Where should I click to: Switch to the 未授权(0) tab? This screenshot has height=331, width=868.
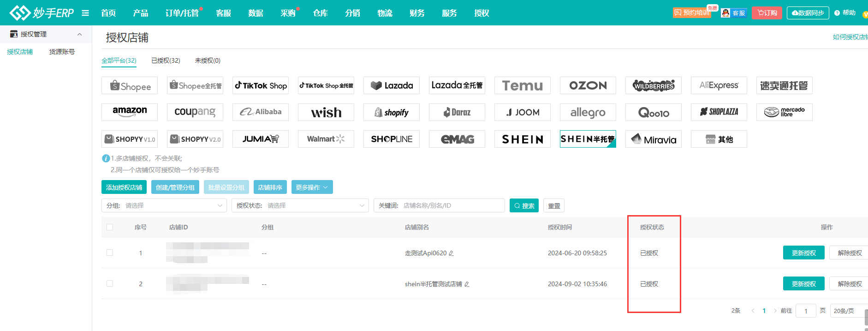(208, 60)
